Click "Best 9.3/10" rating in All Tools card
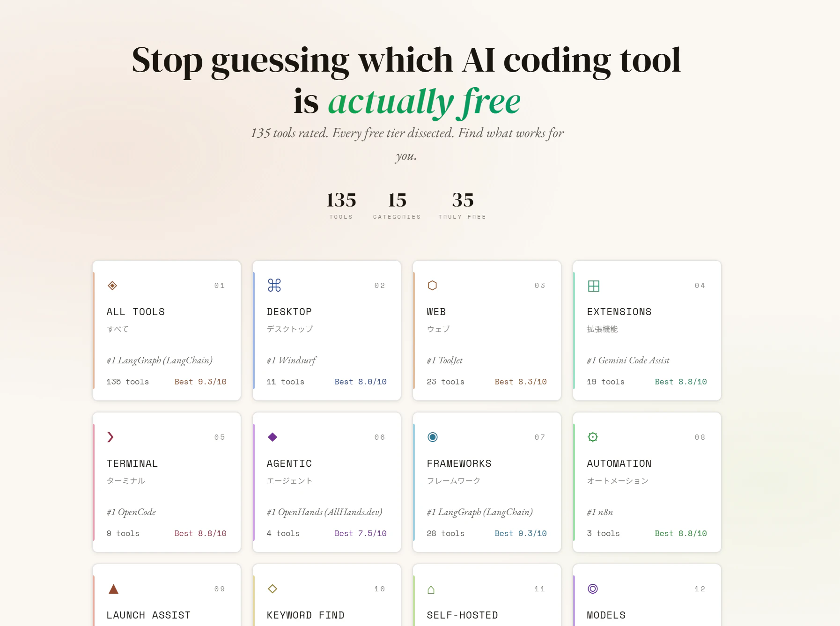The image size is (840, 626). [x=200, y=382]
